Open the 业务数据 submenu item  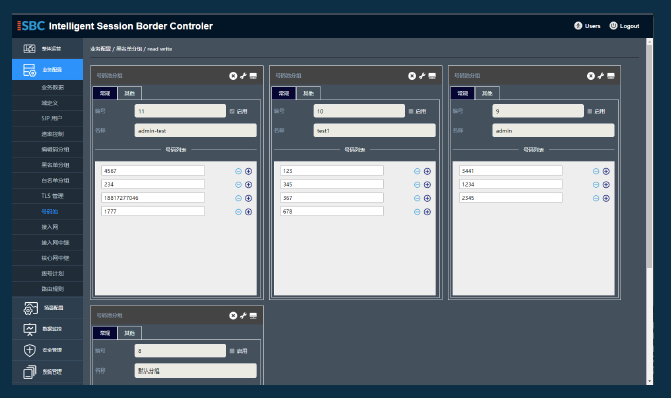48,87
